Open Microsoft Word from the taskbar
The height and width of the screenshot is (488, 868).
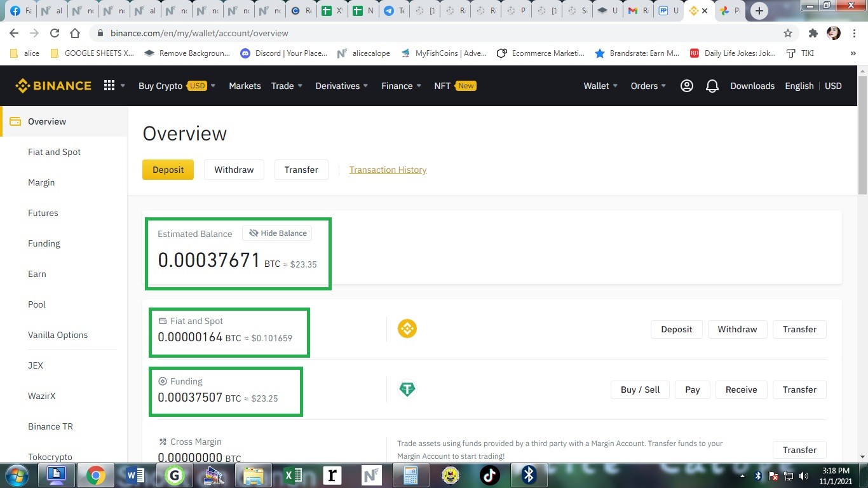click(135, 475)
